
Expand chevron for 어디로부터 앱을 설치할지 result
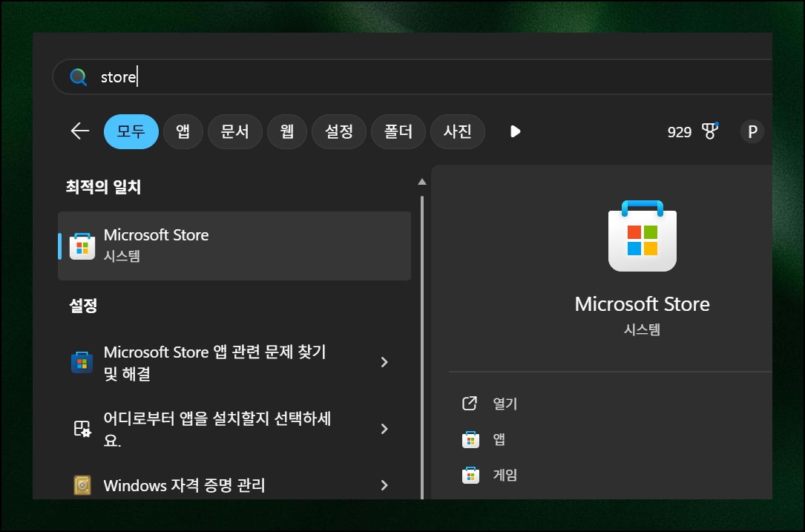click(x=384, y=429)
